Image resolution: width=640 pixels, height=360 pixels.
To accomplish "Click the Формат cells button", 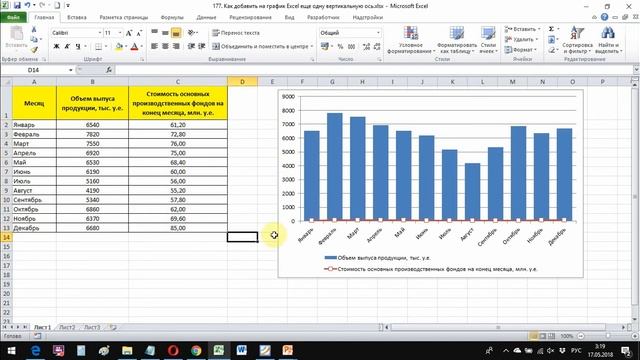I will (x=520, y=50).
